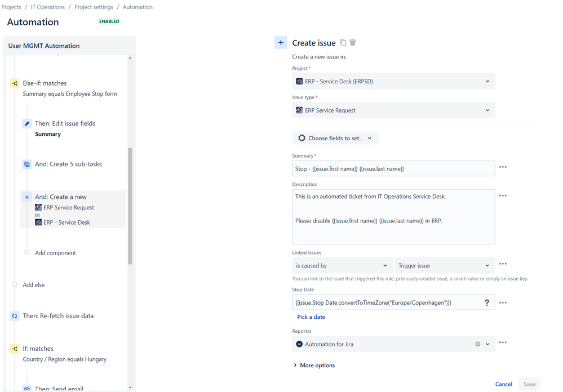Click scroll up arrow in rule list

pos(130,58)
